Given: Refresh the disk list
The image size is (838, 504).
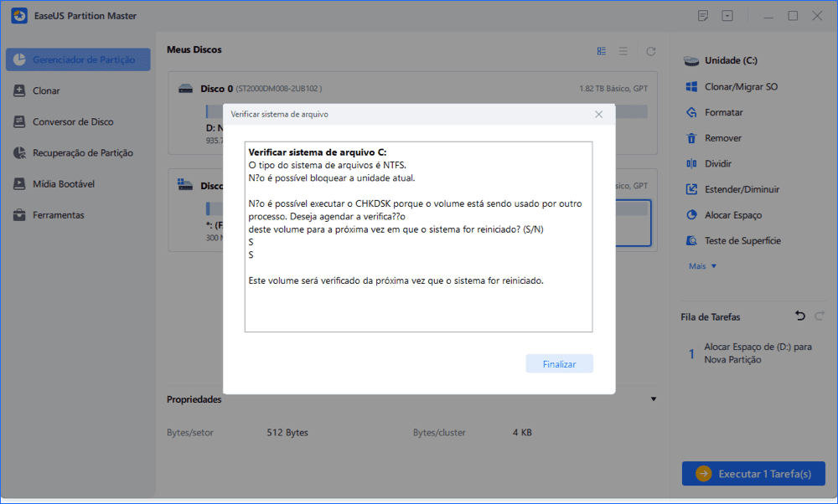Looking at the screenshot, I should [x=650, y=51].
